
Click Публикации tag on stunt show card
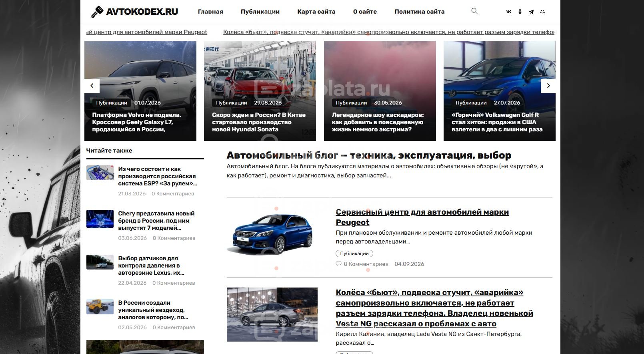351,103
